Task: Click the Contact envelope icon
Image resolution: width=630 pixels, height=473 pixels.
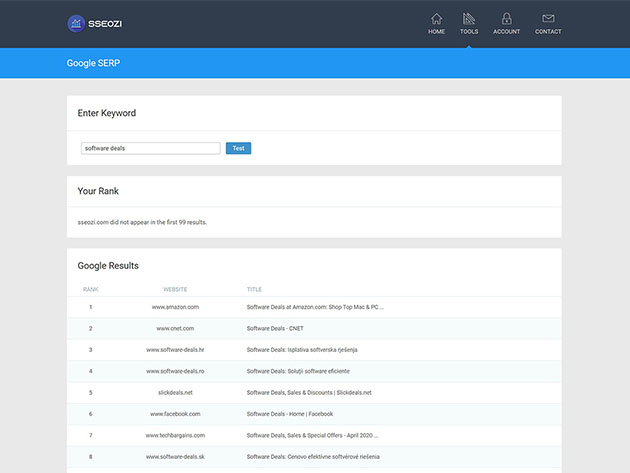Action: pyautogui.click(x=548, y=18)
